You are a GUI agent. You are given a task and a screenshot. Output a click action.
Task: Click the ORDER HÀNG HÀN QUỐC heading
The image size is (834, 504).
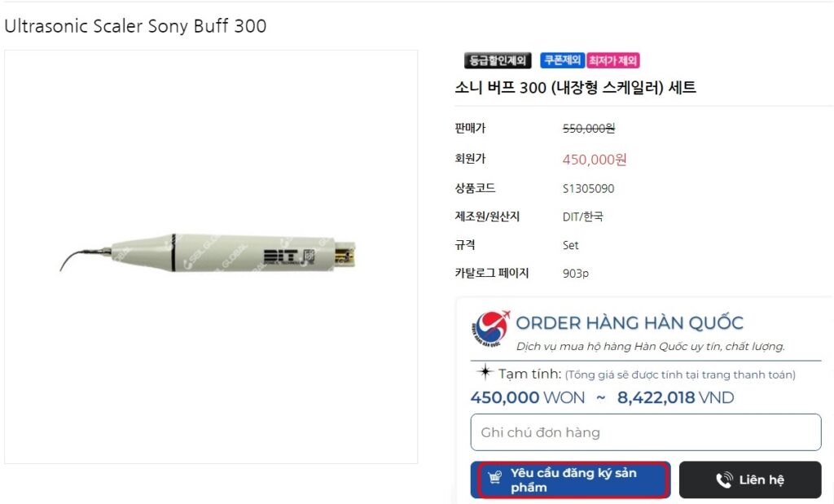coord(630,323)
